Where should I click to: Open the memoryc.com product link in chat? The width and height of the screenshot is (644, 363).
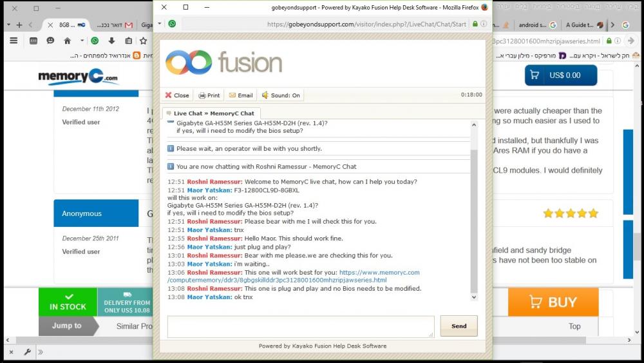(x=294, y=276)
